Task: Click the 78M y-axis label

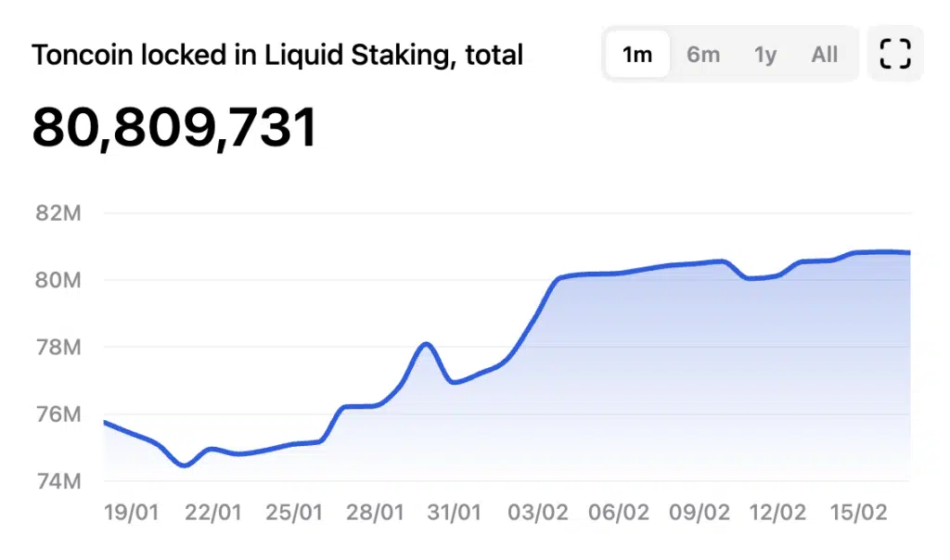Action: (58, 348)
